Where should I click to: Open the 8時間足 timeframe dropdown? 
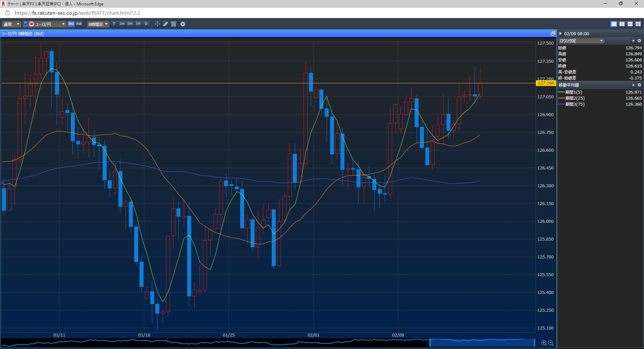point(98,24)
